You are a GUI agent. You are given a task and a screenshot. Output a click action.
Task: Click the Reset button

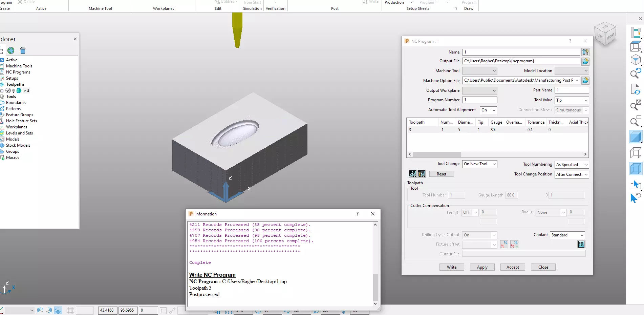click(442, 174)
